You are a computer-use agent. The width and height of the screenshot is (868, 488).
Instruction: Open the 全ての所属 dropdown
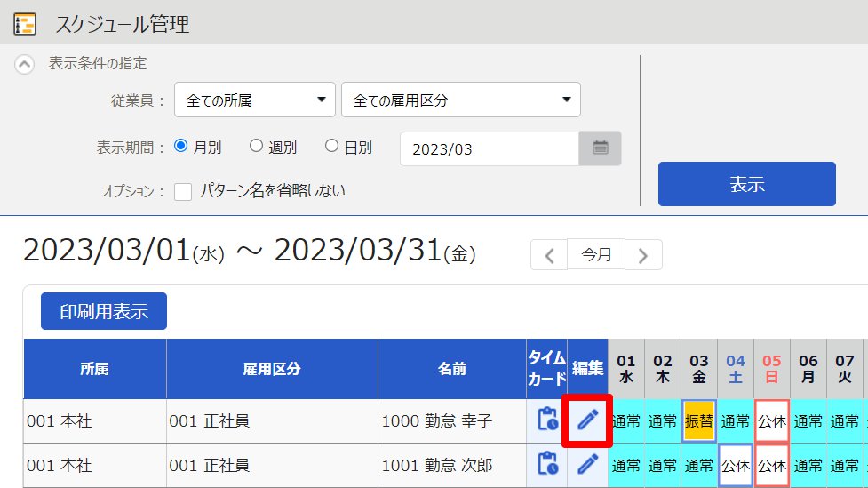tap(255, 100)
